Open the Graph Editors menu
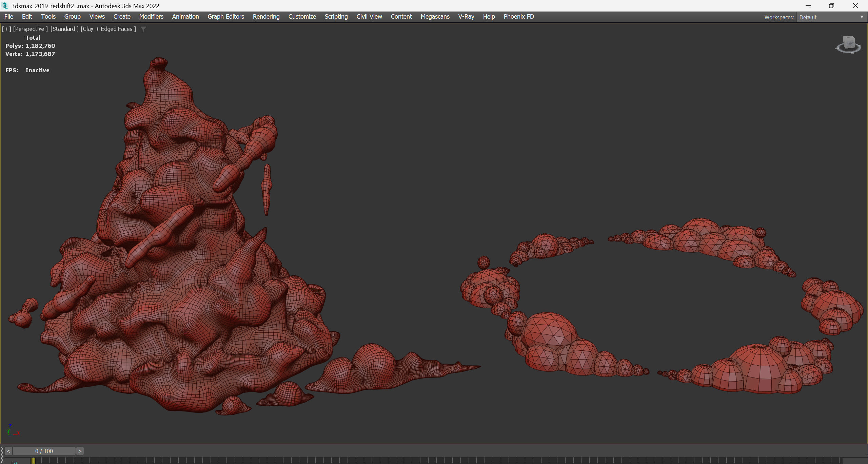 [x=226, y=17]
